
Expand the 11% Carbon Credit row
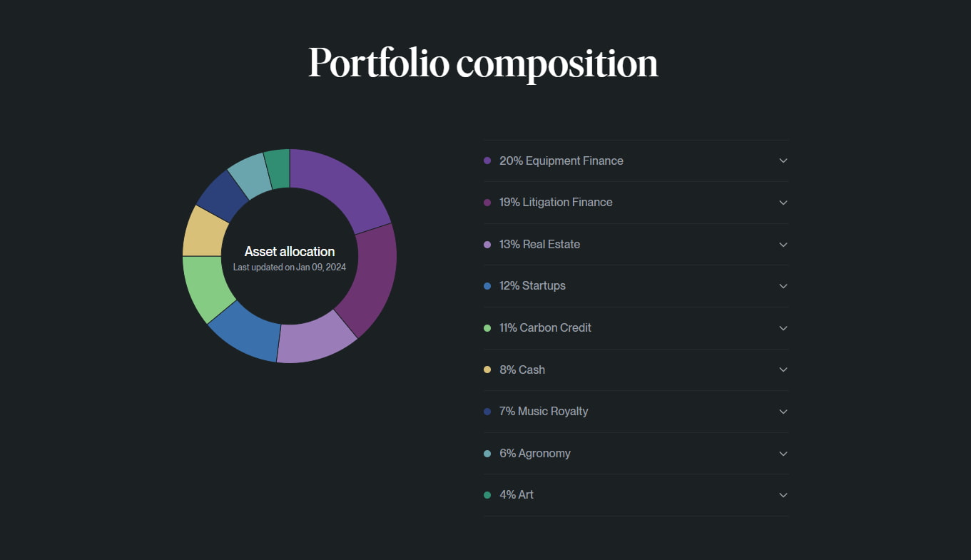783,327
